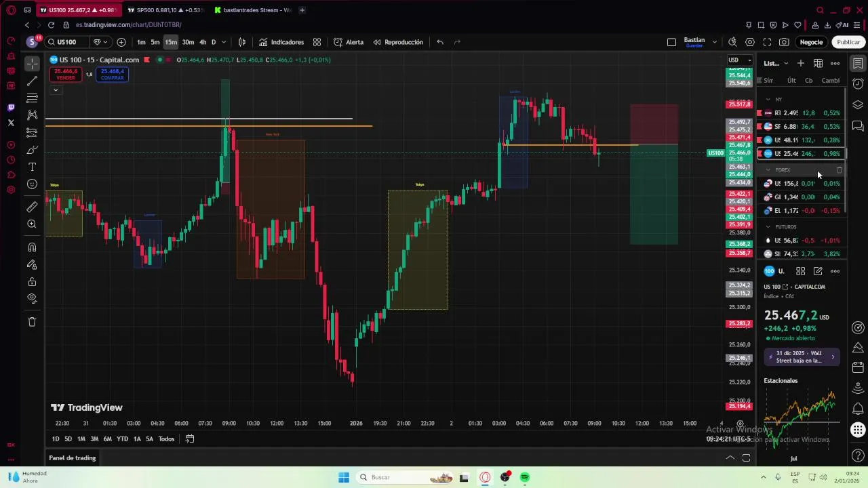
Task: Select the YTD date range
Action: [122, 439]
